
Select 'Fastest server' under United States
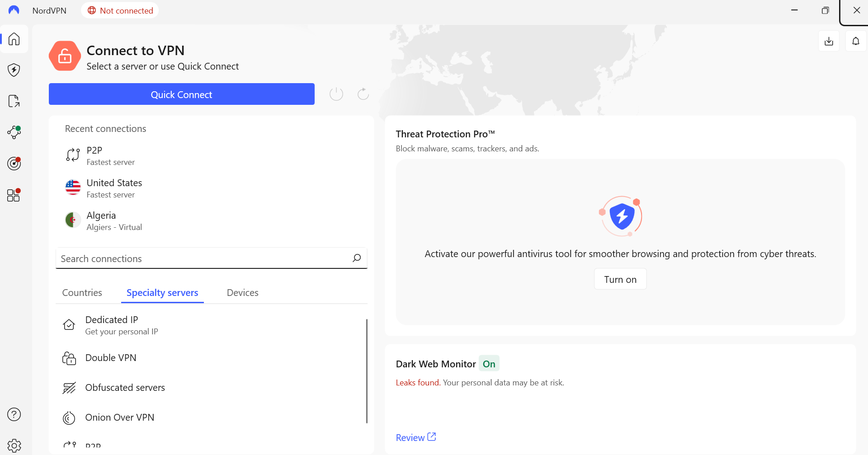coord(111,195)
